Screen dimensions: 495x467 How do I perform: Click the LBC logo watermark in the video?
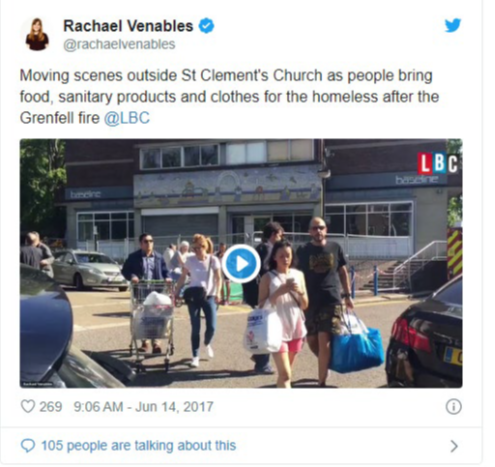437,163
